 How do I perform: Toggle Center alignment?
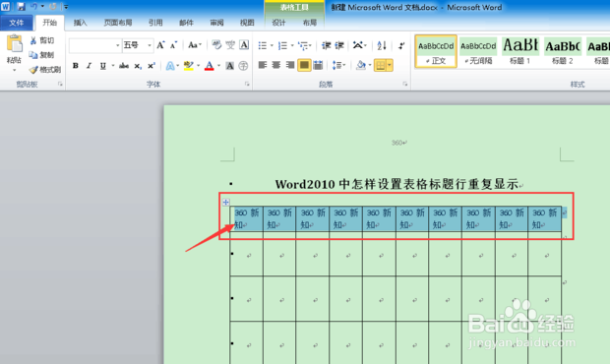276,65
